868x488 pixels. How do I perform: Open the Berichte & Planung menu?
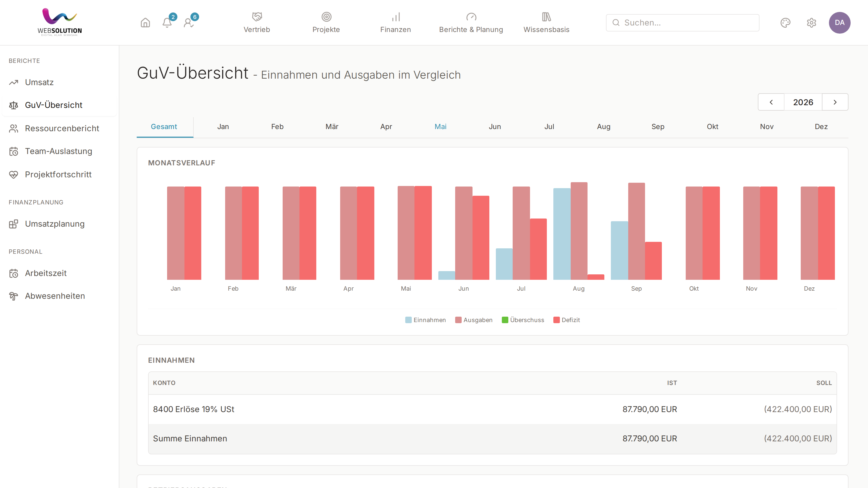click(x=471, y=23)
